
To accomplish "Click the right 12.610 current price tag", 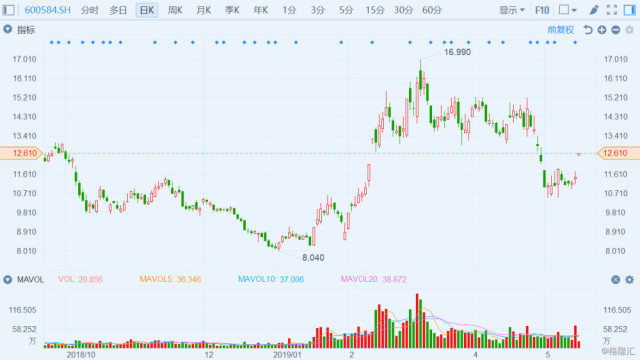I will coord(618,153).
